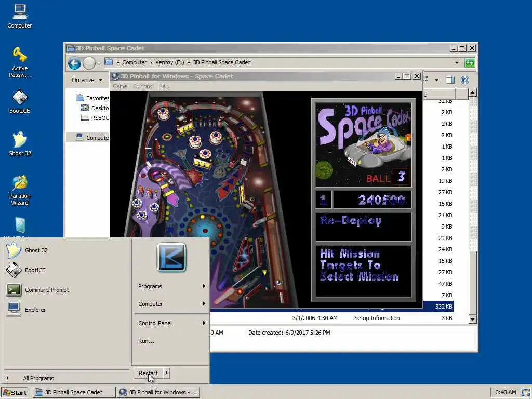Switch to 3D Pinball Space Cadet taskbar window
Viewport: 532px width, 399px height.
[74, 392]
